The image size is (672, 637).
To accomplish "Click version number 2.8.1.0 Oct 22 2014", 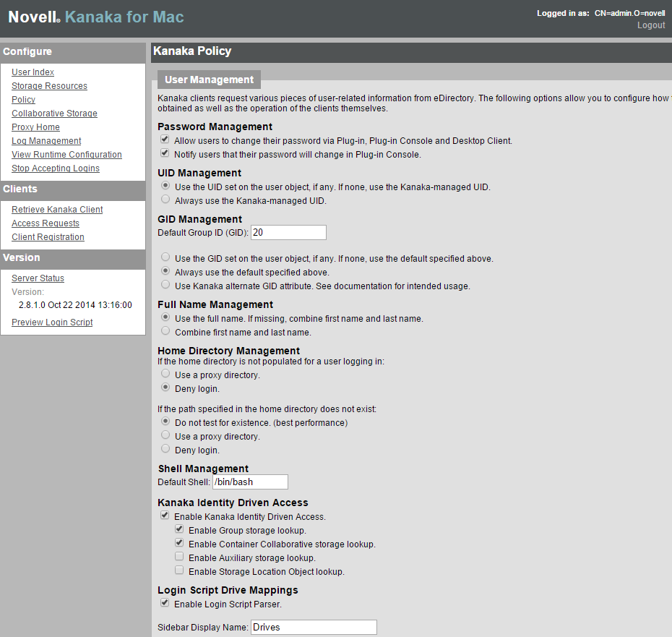I will (x=75, y=305).
